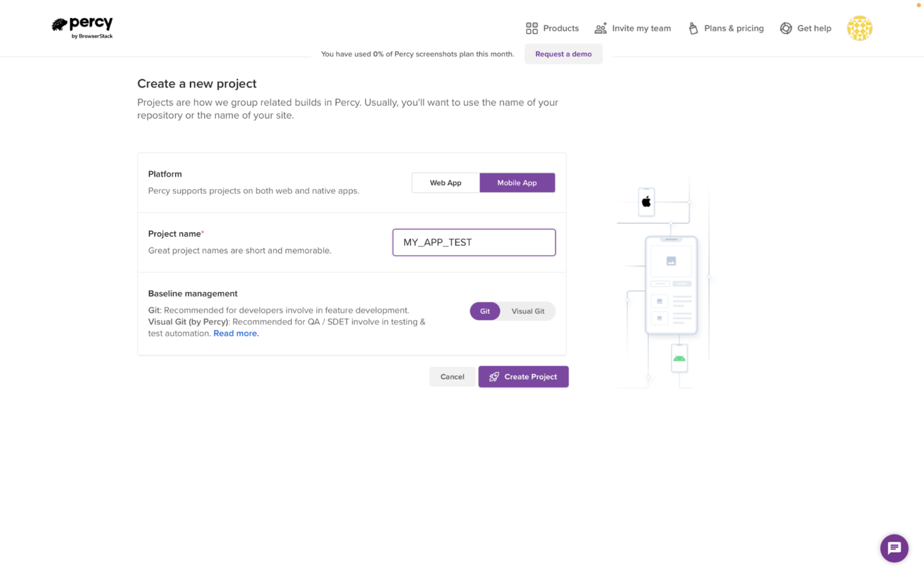Click the Get help lifebuoy icon
Screen dimensions: 924x578
point(786,28)
